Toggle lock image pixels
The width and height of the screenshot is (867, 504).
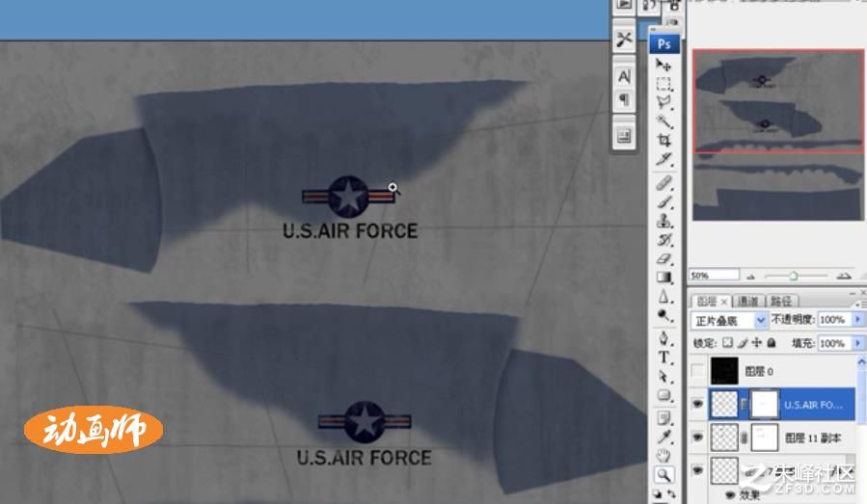coord(743,343)
